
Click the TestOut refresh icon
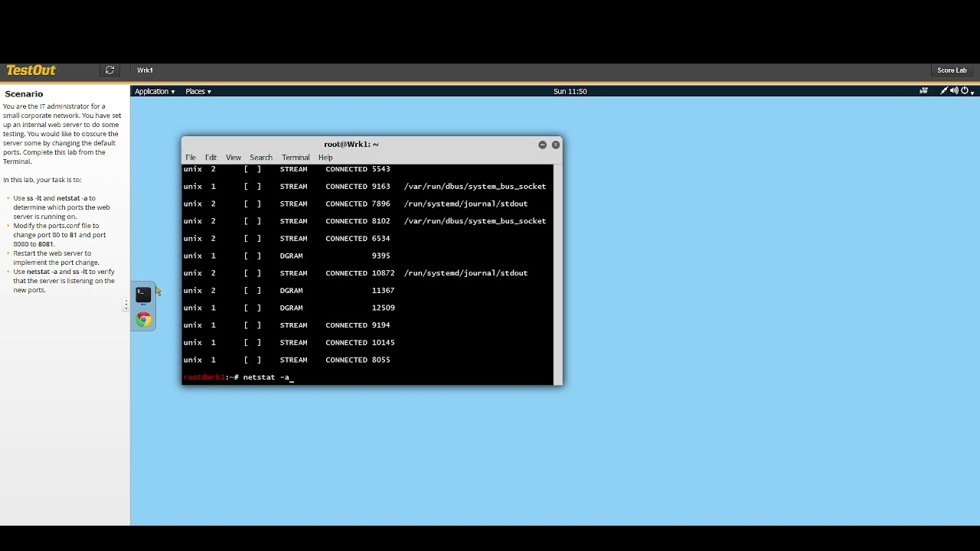[110, 70]
